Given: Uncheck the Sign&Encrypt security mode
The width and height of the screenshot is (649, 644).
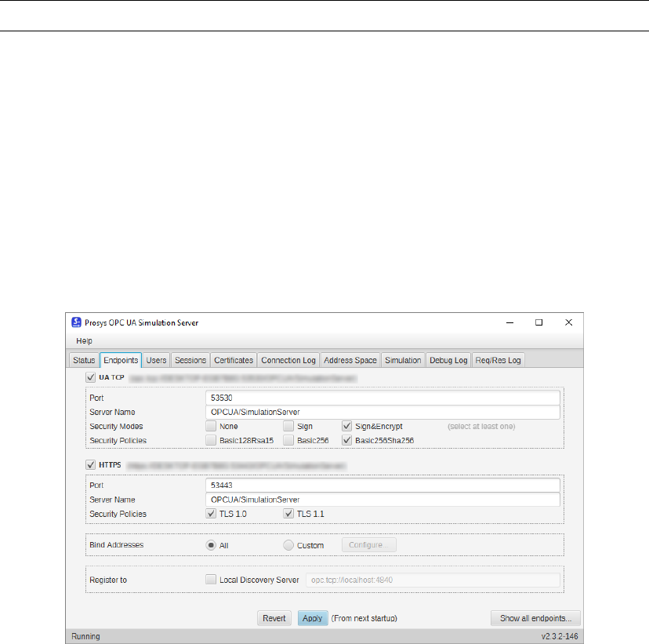Looking at the screenshot, I should (347, 426).
